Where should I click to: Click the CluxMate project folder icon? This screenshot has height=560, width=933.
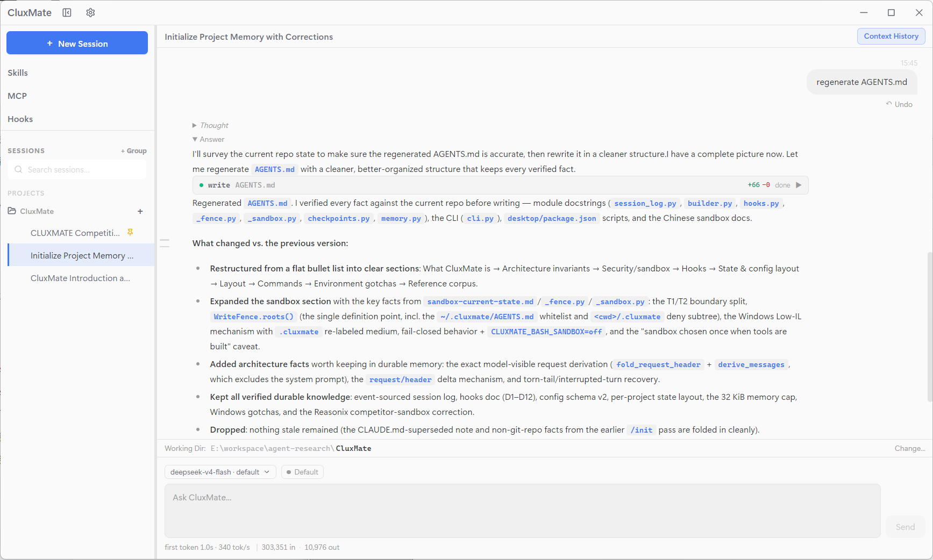[12, 211]
